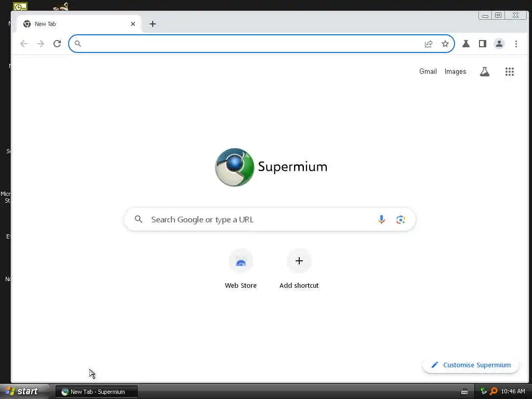The height and width of the screenshot is (399, 532).
Task: Click the network tray icon
Action: pos(484,391)
